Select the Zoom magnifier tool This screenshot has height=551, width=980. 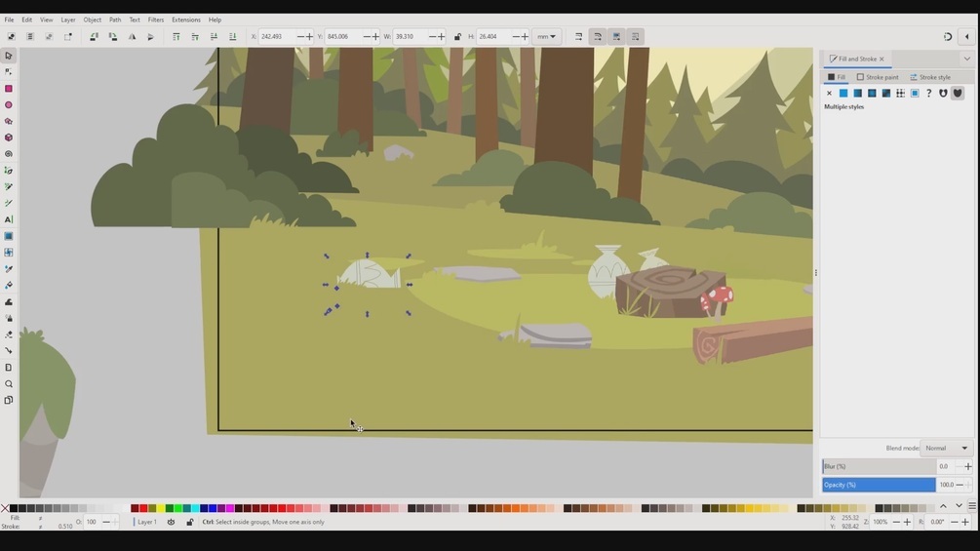(x=9, y=383)
